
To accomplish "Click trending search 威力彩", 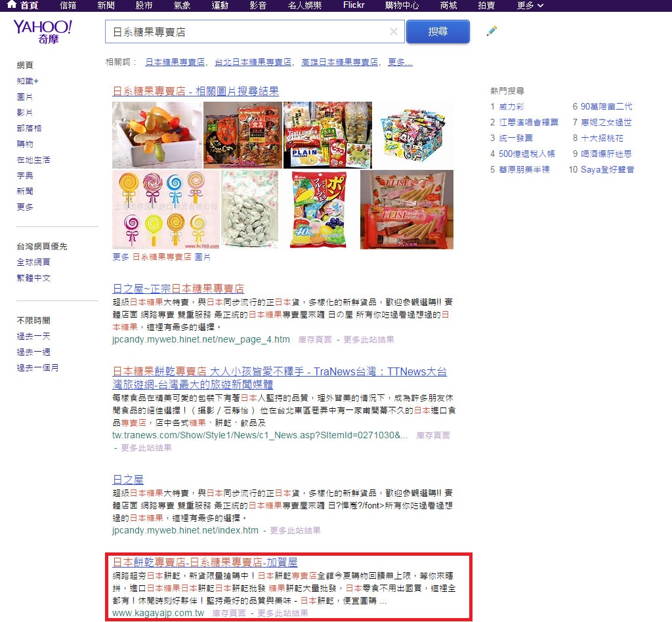I will tap(511, 107).
